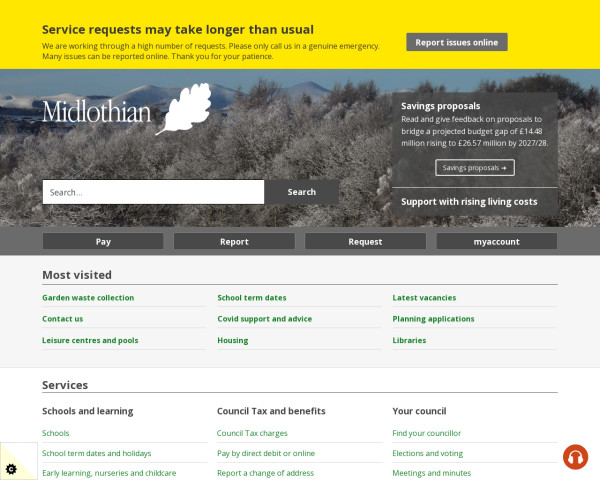
Task: View Latest vacancies link
Action: (424, 297)
